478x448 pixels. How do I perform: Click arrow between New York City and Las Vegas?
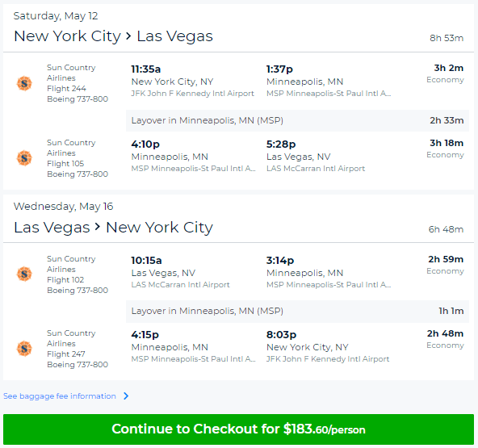pyautogui.click(x=128, y=36)
